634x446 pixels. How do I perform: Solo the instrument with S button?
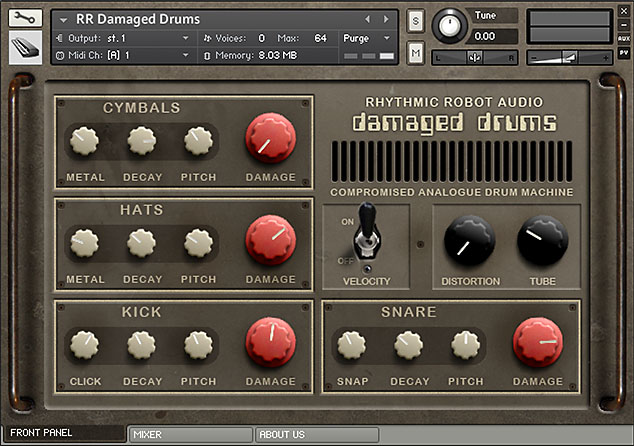click(415, 21)
